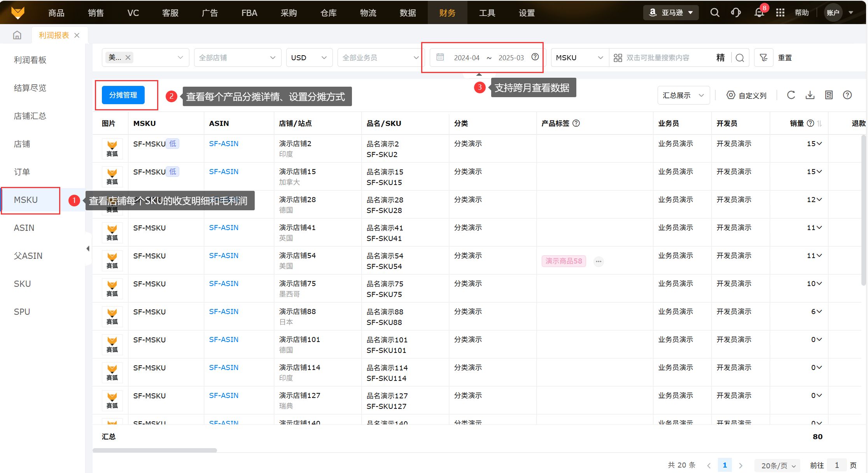The height and width of the screenshot is (473, 868).
Task: Click the download export icon
Action: [x=810, y=95]
